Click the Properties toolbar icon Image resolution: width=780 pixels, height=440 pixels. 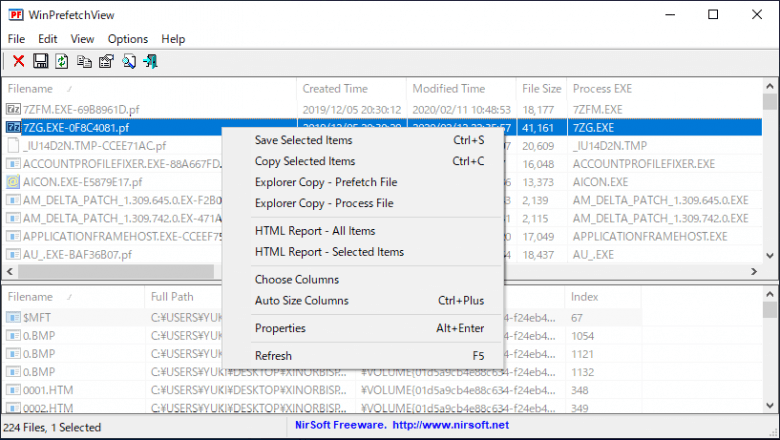click(x=106, y=61)
